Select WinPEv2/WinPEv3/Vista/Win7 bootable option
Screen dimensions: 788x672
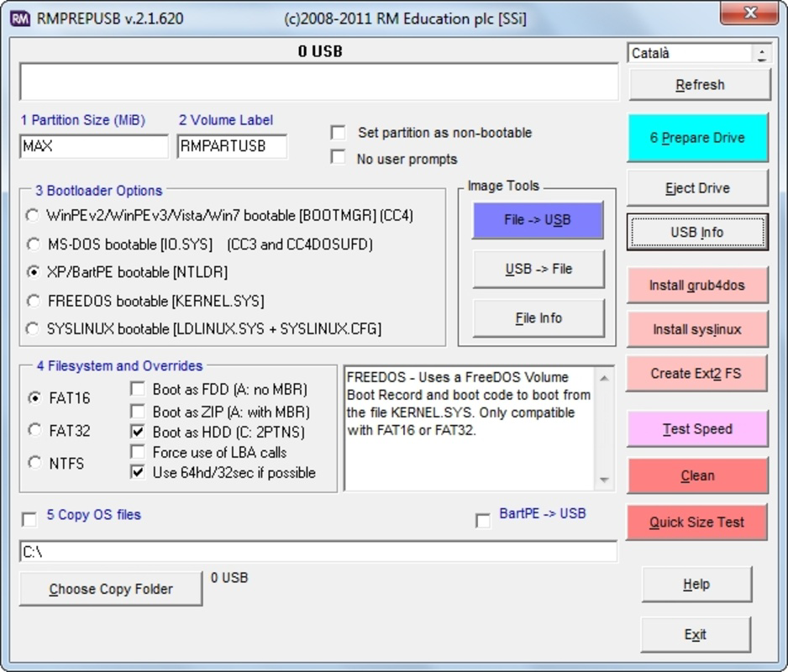coord(33,215)
